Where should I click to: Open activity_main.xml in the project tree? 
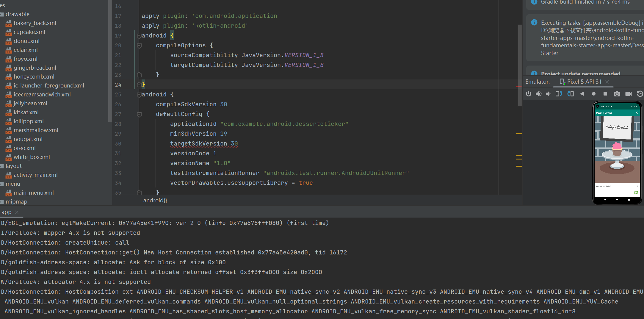coord(35,175)
